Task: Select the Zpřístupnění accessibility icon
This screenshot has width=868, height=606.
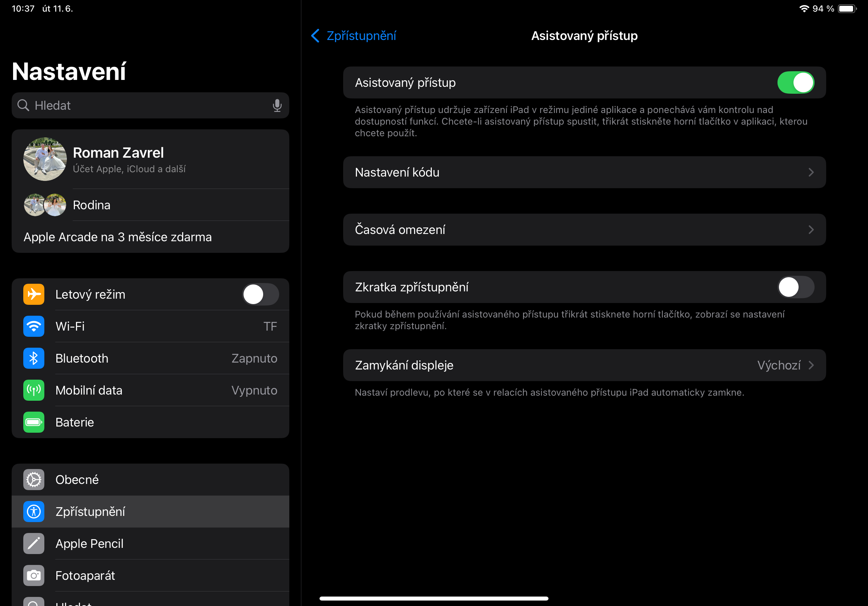Action: click(x=33, y=512)
